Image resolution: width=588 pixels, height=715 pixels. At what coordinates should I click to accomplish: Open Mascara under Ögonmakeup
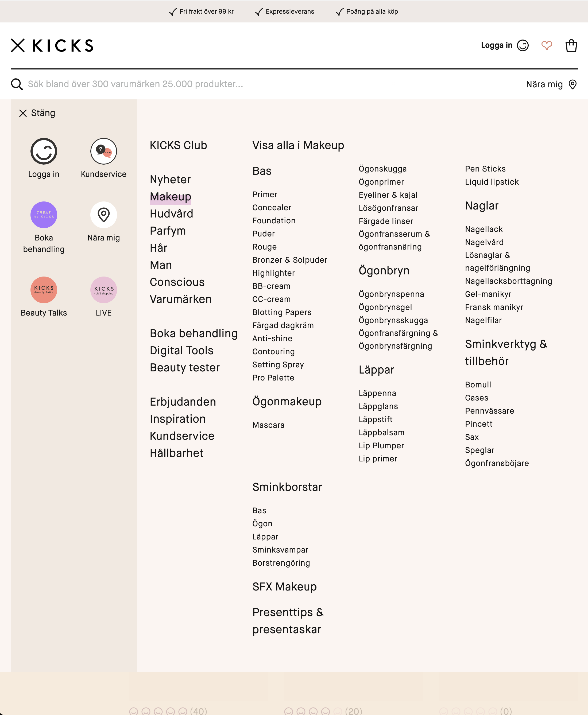pos(268,425)
